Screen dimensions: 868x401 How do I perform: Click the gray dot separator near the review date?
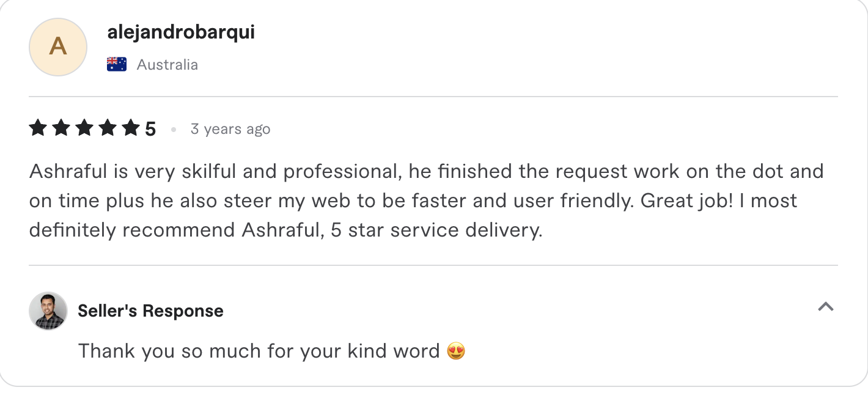point(174,129)
